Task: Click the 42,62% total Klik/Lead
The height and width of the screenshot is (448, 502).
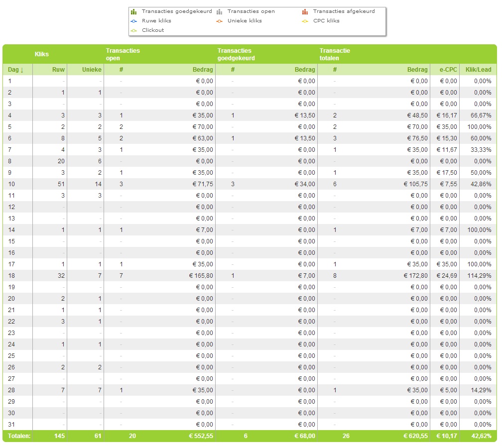Action: (x=481, y=436)
